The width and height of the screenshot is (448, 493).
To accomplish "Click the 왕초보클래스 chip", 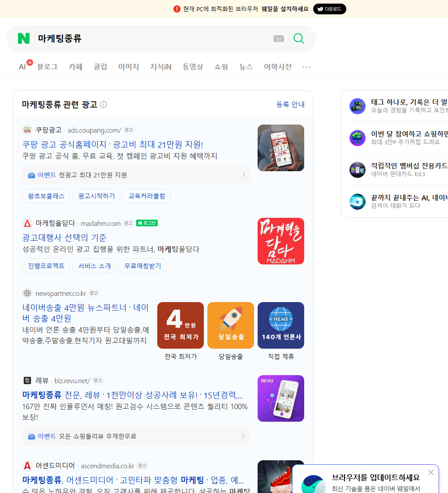I will coord(46,196).
